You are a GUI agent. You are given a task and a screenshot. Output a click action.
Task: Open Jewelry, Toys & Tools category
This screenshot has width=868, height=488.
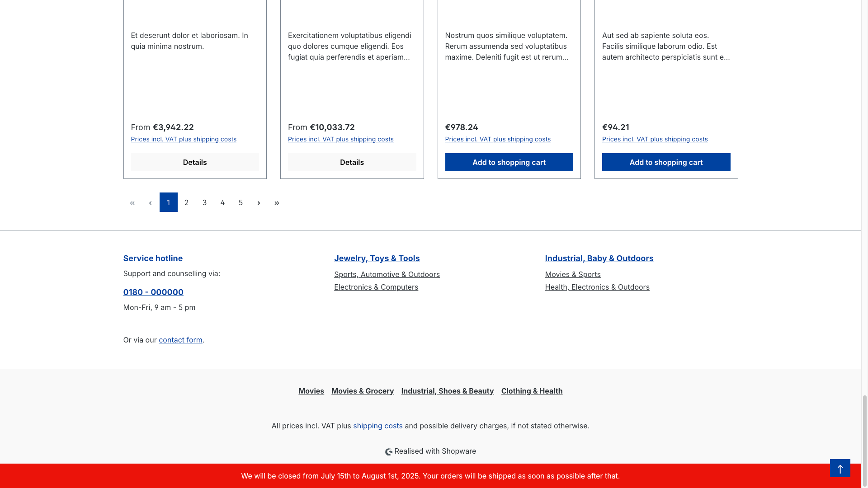[377, 258]
